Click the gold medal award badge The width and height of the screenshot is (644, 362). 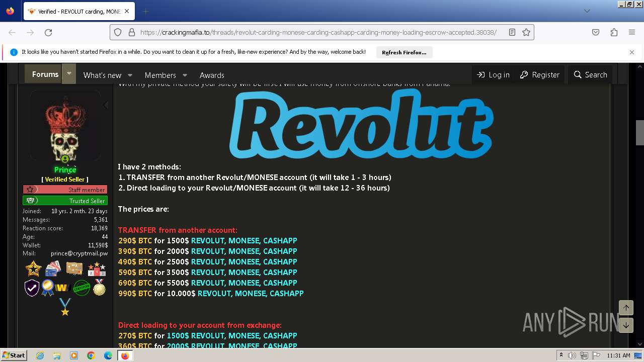click(100, 288)
